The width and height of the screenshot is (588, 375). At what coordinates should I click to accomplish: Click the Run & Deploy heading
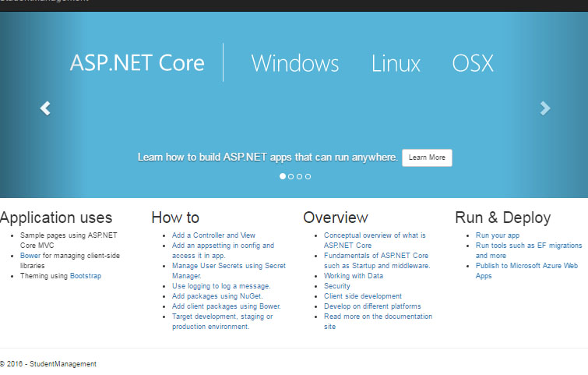tap(503, 218)
